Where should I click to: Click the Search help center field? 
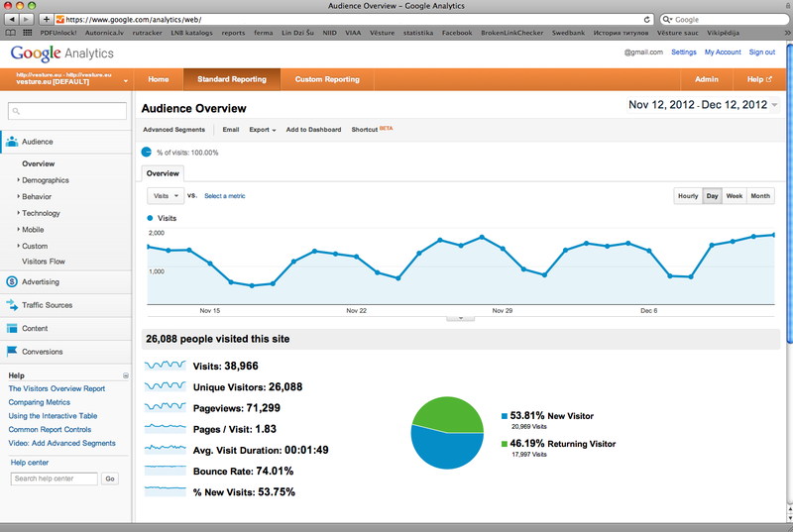click(55, 479)
